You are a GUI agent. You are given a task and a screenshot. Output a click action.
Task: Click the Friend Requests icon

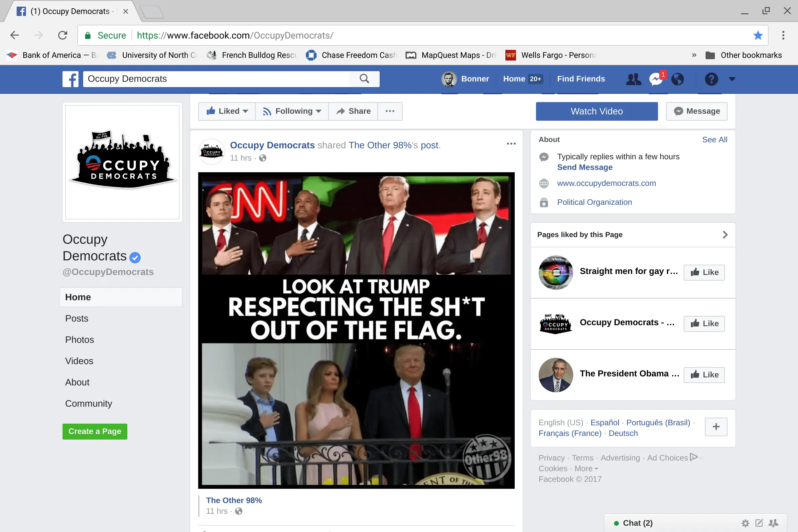633,79
